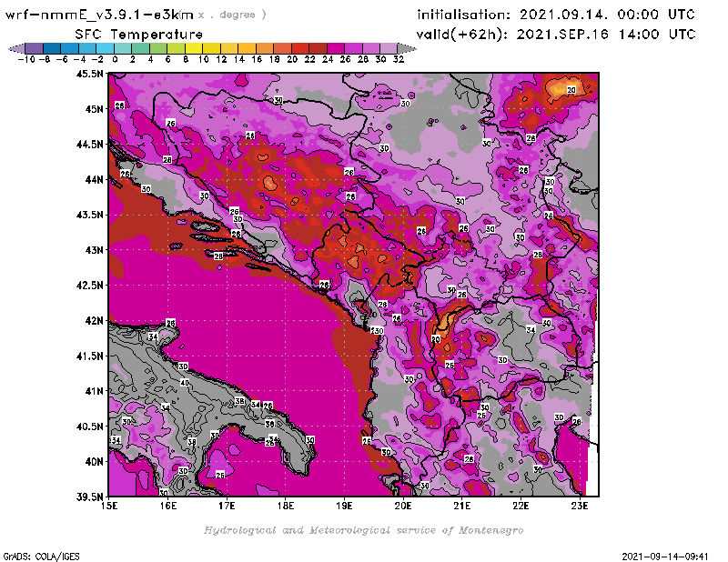Click the light purple 30 to 32 legend swatch

(x=389, y=48)
